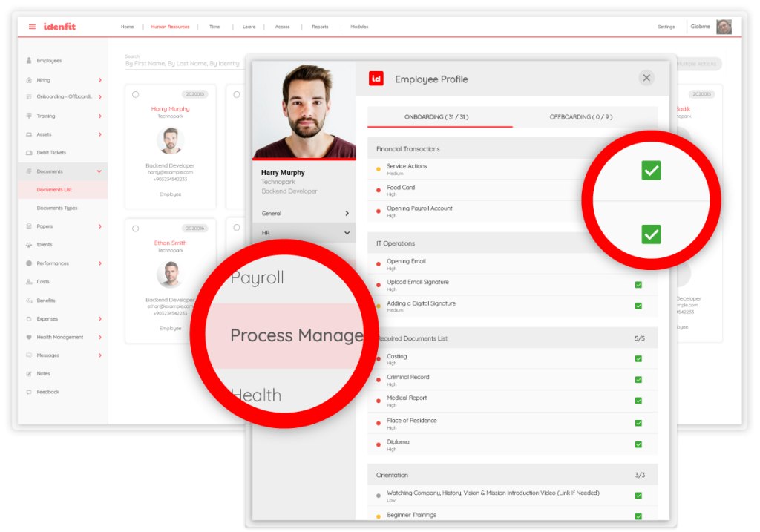The width and height of the screenshot is (760, 532).
Task: Select the radio button on Ethan Smith card
Action: (135, 229)
